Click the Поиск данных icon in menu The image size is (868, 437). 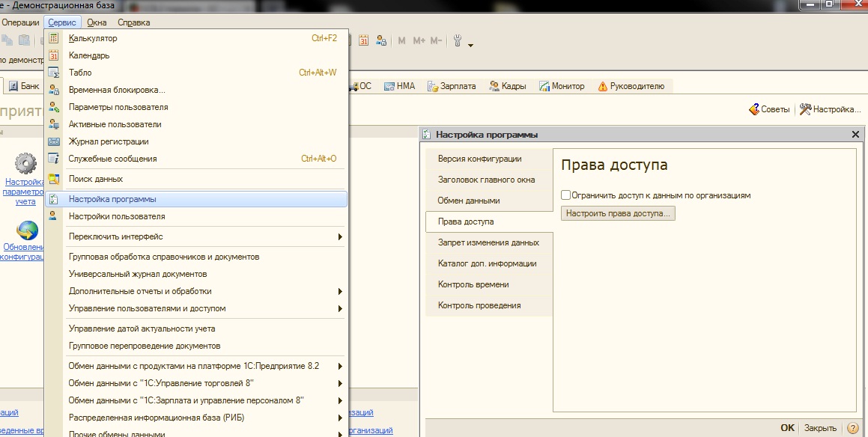53,179
